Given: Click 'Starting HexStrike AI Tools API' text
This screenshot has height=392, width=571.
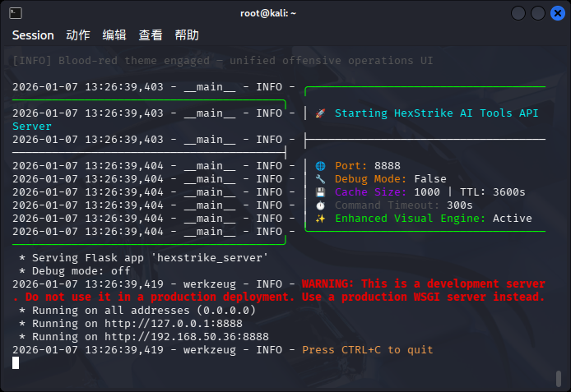Looking at the screenshot, I should coord(436,113).
